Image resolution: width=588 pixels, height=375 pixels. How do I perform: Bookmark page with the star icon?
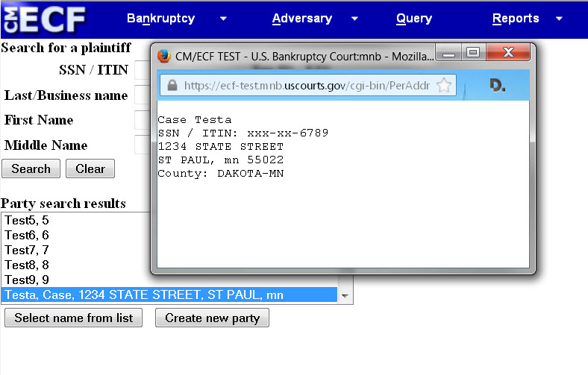coord(444,85)
